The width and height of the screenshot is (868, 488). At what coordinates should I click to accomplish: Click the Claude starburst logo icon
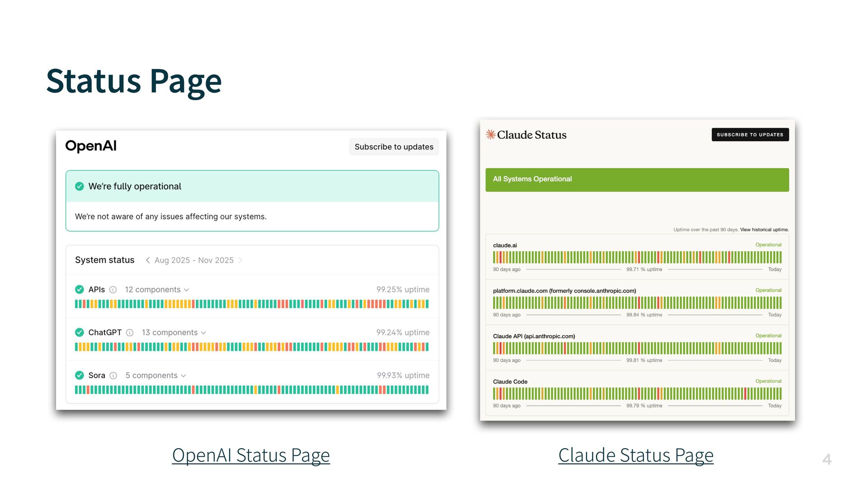[491, 135]
